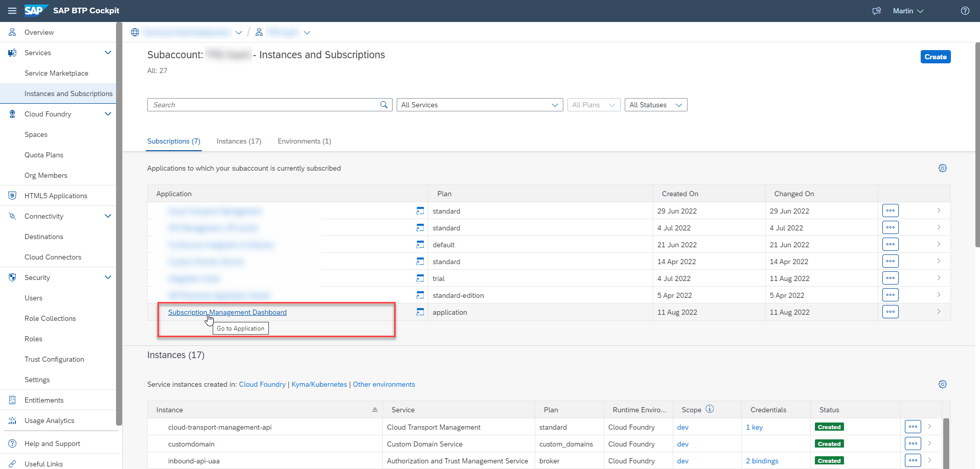Click the Other environments link
Viewport: 980px width, 469px height.
[x=384, y=384]
